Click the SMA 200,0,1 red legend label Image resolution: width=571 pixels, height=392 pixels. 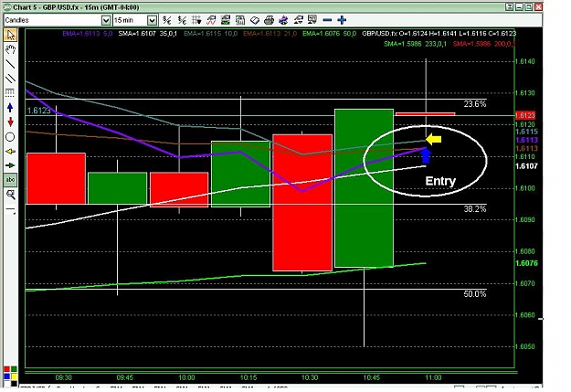click(483, 44)
